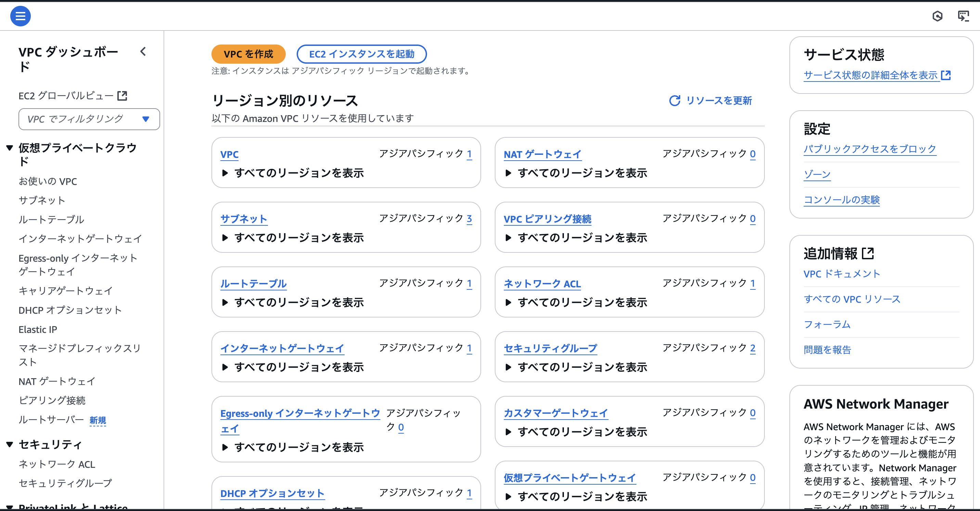Select サブネット in the left sidebar
Image resolution: width=980 pixels, height=511 pixels.
coord(42,200)
